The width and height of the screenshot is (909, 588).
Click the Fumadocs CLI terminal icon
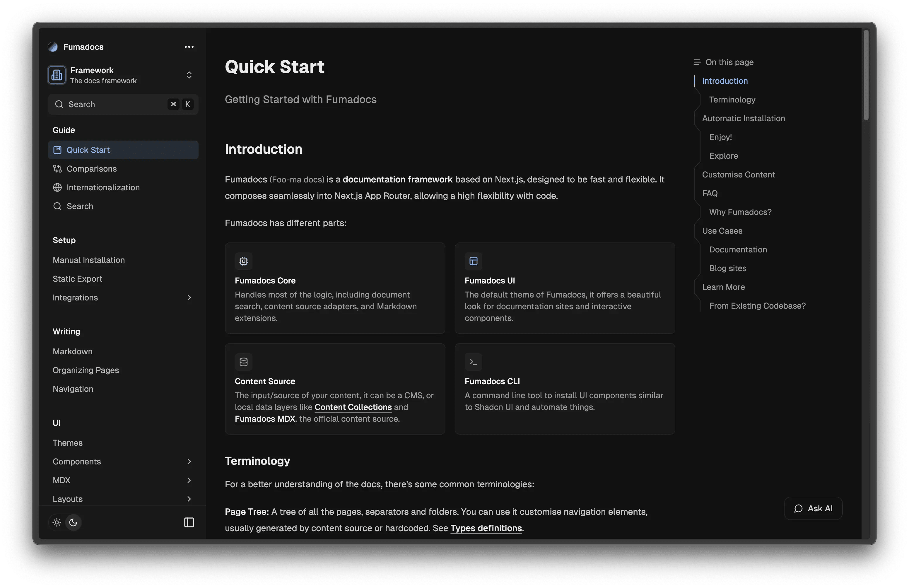pyautogui.click(x=474, y=362)
